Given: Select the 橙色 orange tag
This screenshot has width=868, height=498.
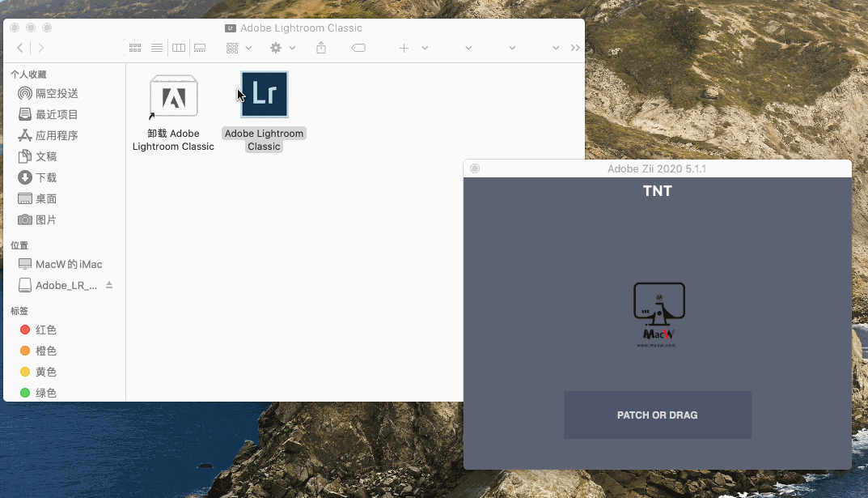Looking at the screenshot, I should 38,351.
